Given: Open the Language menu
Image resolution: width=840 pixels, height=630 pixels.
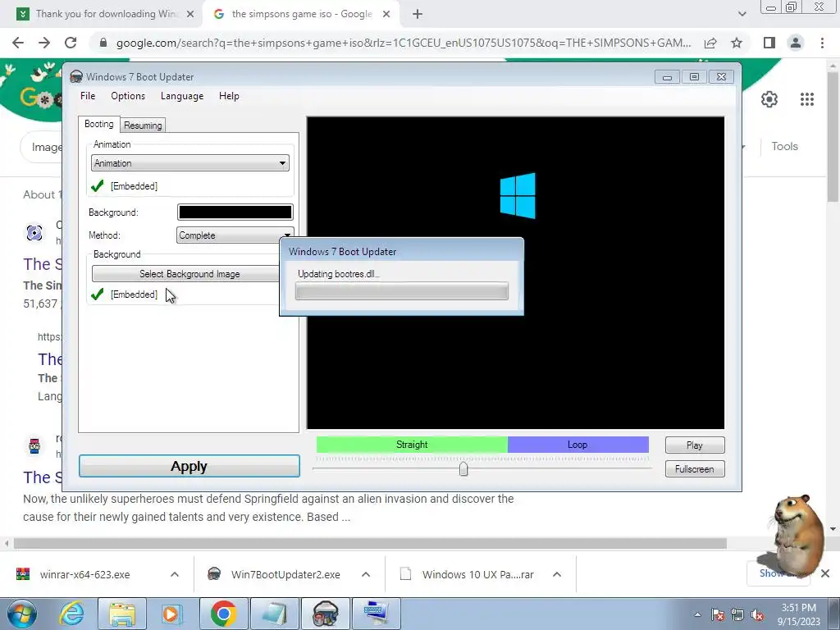Looking at the screenshot, I should (x=182, y=96).
